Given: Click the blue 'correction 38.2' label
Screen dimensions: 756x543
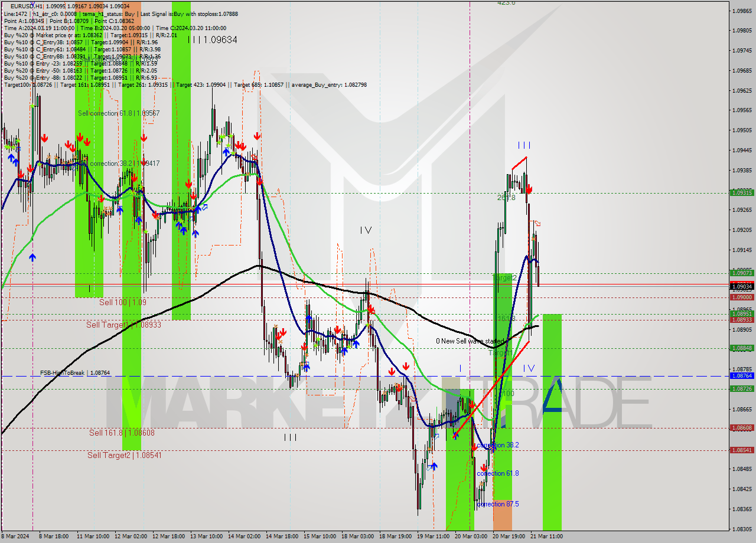Looking at the screenshot, I should tap(498, 445).
